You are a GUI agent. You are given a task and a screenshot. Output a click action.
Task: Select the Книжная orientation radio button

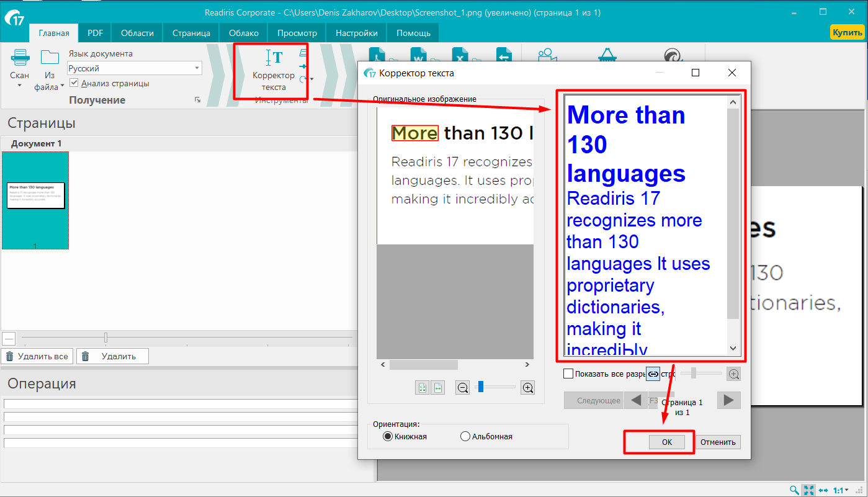pyautogui.click(x=388, y=436)
